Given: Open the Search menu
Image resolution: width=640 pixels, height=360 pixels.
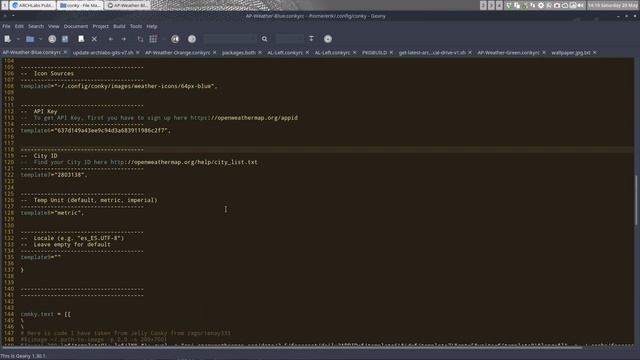Looking at the screenshot, I should point(36,26).
